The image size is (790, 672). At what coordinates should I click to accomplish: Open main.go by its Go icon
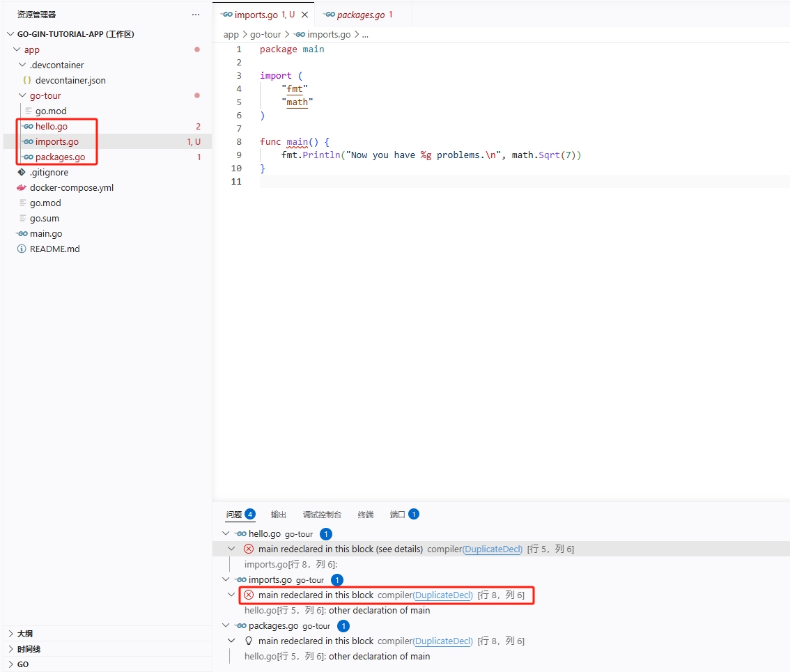tap(22, 233)
